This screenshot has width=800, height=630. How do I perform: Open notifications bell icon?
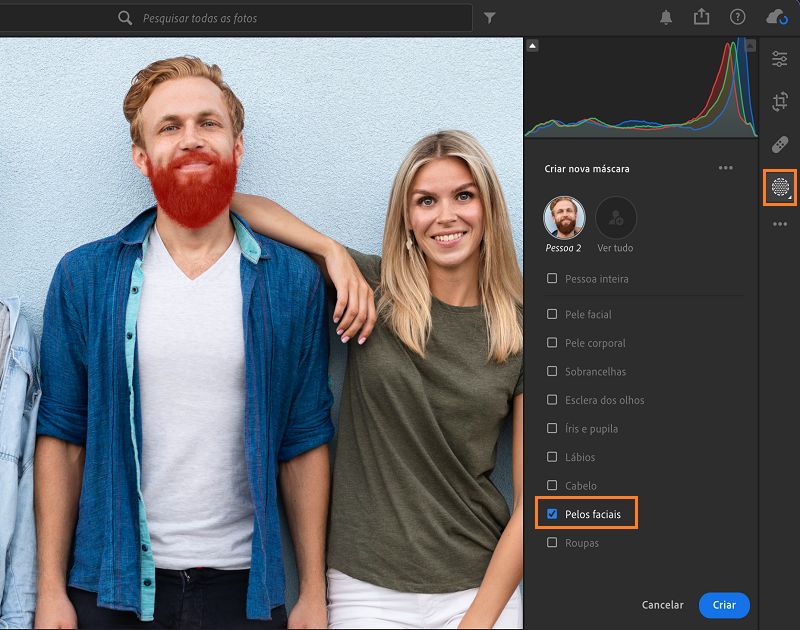666,18
